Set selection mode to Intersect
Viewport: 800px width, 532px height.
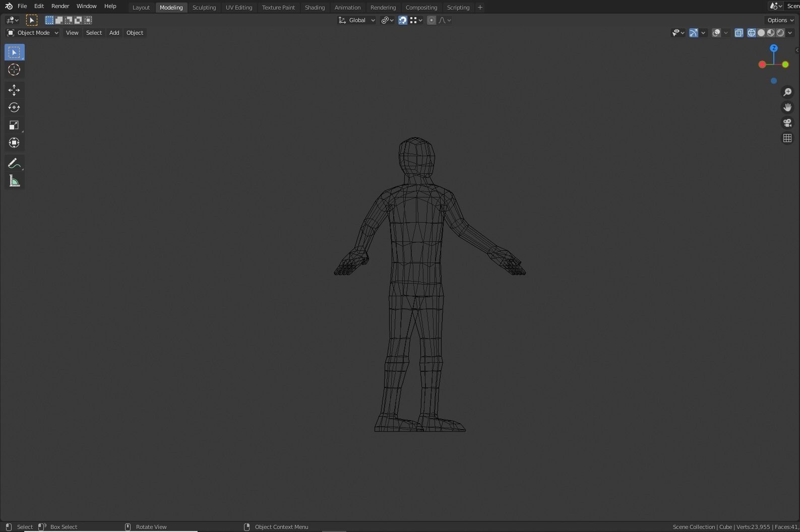88,20
